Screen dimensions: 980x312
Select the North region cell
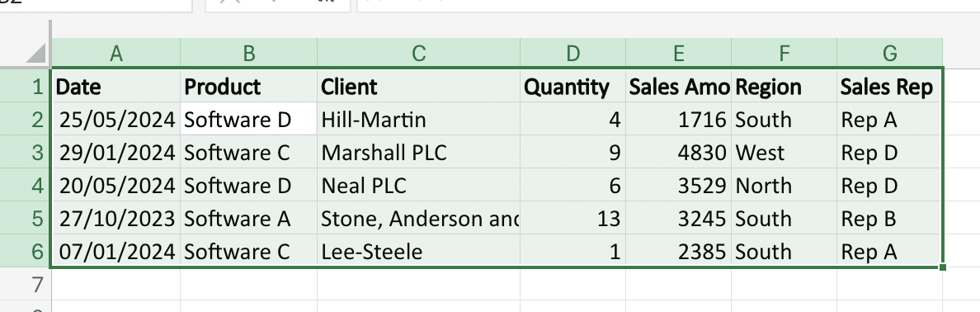tap(784, 186)
